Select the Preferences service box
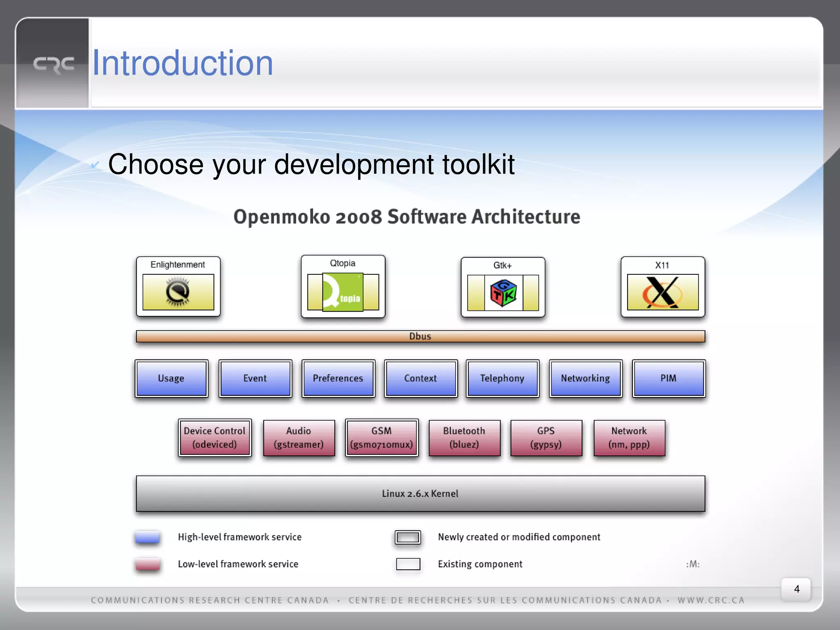Image resolution: width=840 pixels, height=630 pixels. (338, 378)
